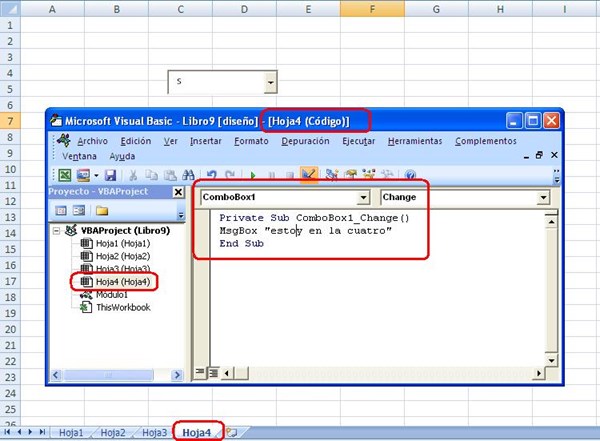Open Toolbox toolbar icon
600x441 pixels.
pyautogui.click(x=387, y=175)
